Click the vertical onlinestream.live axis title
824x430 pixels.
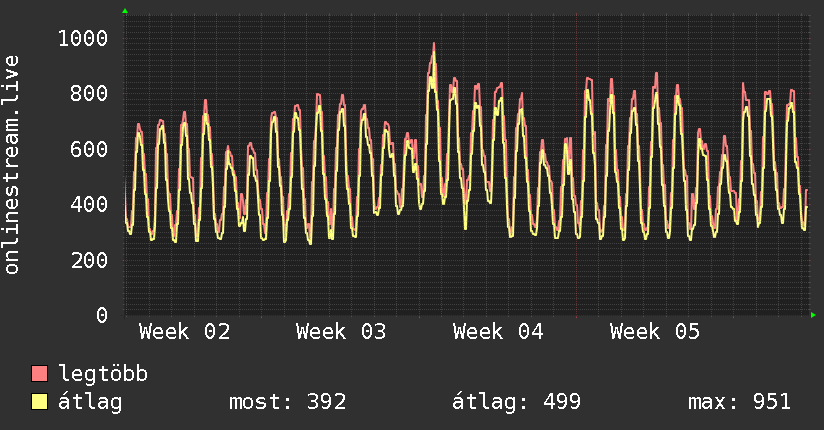13,165
